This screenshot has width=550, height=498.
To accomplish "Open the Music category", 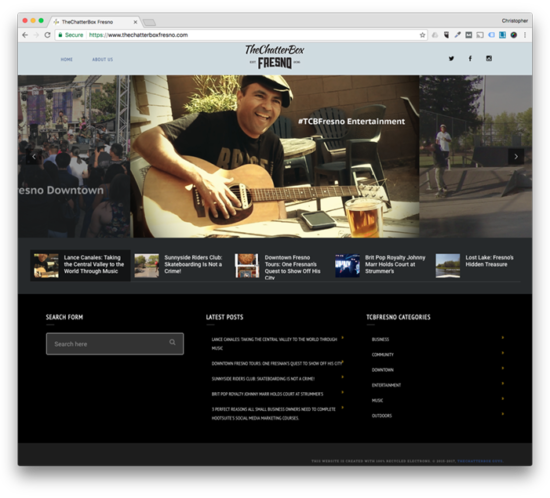I will point(377,401).
